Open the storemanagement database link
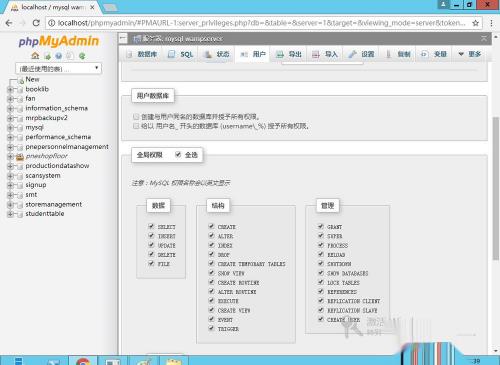The width and height of the screenshot is (500, 365). pos(54,204)
